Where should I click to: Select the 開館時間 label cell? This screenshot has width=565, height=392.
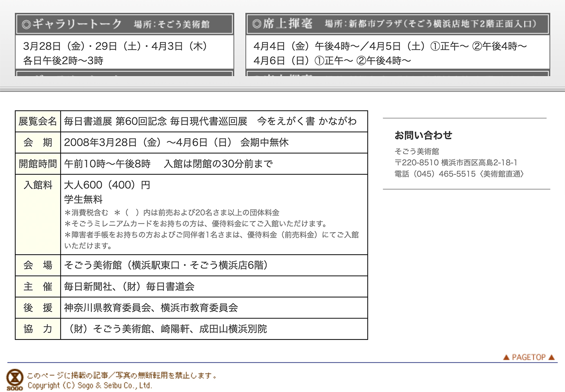click(38, 164)
